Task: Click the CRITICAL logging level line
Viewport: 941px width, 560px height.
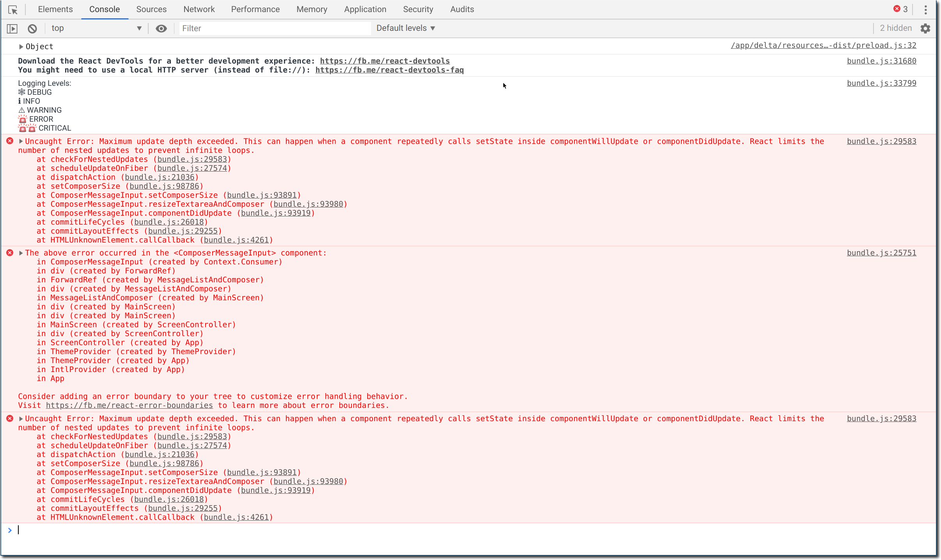Action: point(45,128)
